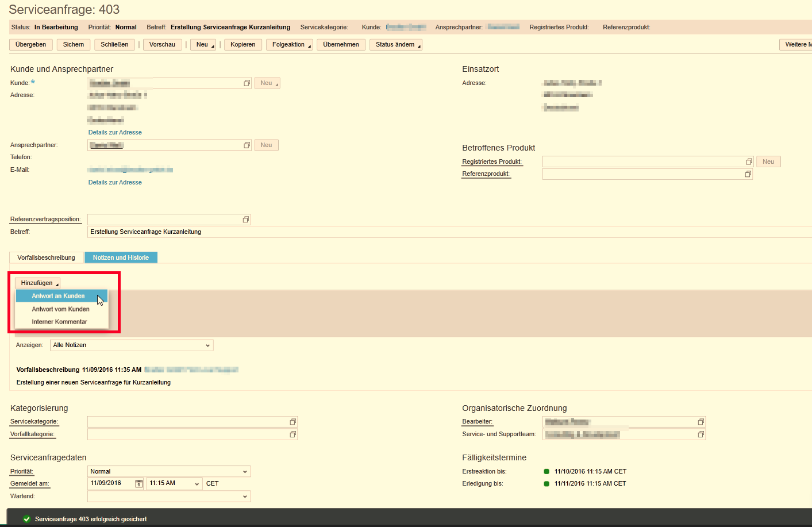Expand the Alle Notizen display dropdown

pyautogui.click(x=207, y=345)
